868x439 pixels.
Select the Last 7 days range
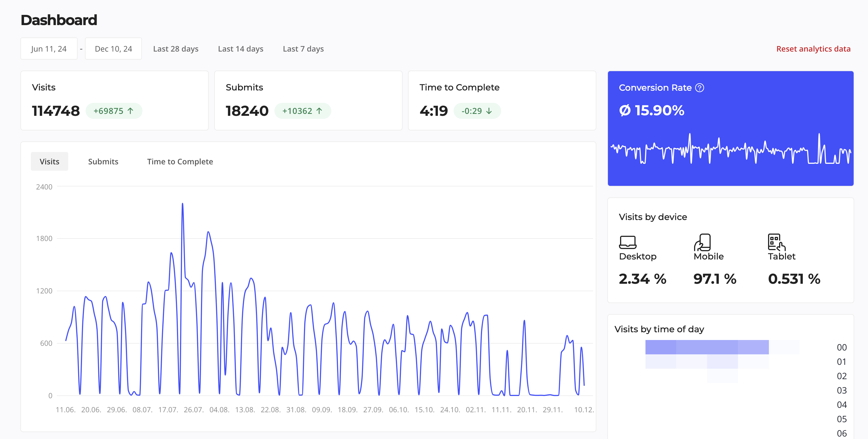(x=303, y=49)
